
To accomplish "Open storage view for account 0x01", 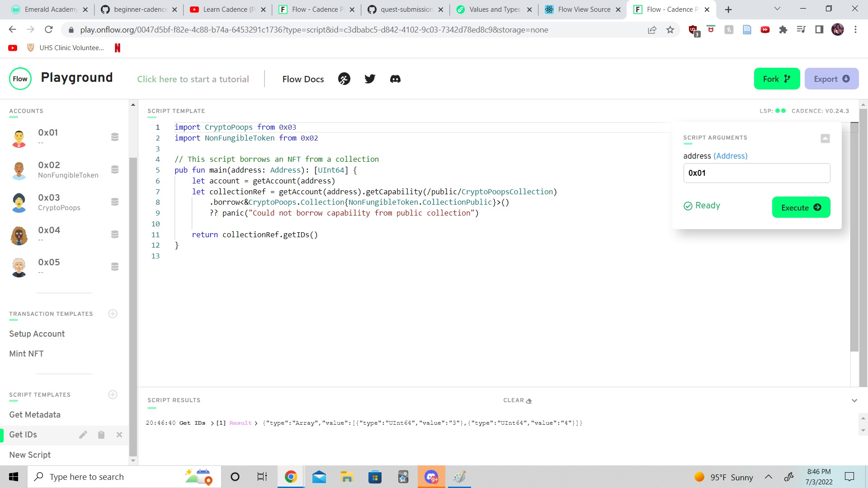I will (115, 137).
